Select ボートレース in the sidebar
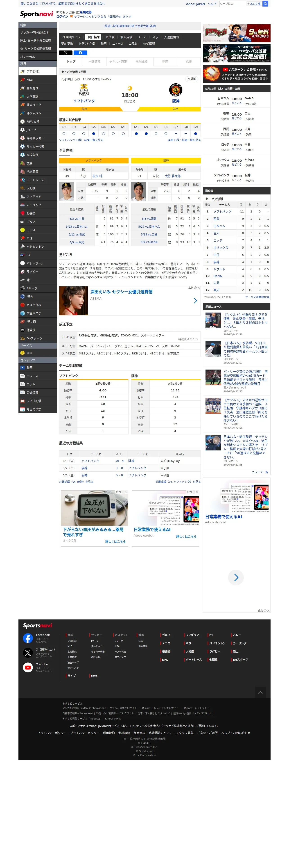This screenshot has height=868, width=289. tap(37, 180)
